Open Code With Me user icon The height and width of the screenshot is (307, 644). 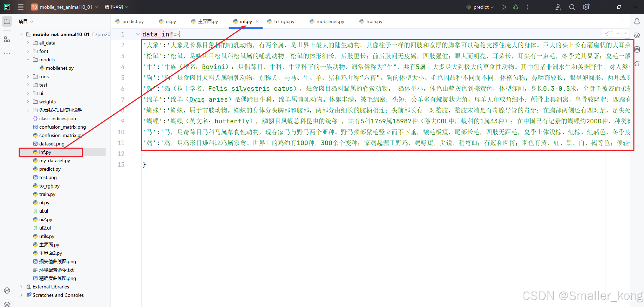click(558, 7)
